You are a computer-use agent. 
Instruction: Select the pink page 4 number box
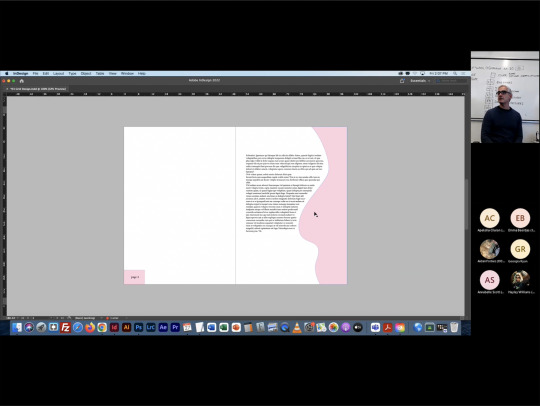pyautogui.click(x=134, y=277)
